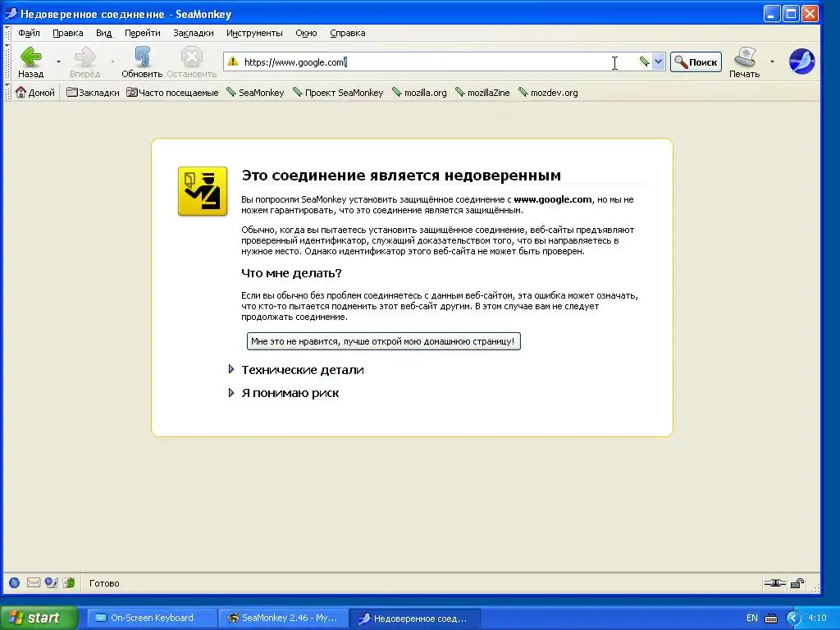Open the Перейти menu

click(143, 33)
